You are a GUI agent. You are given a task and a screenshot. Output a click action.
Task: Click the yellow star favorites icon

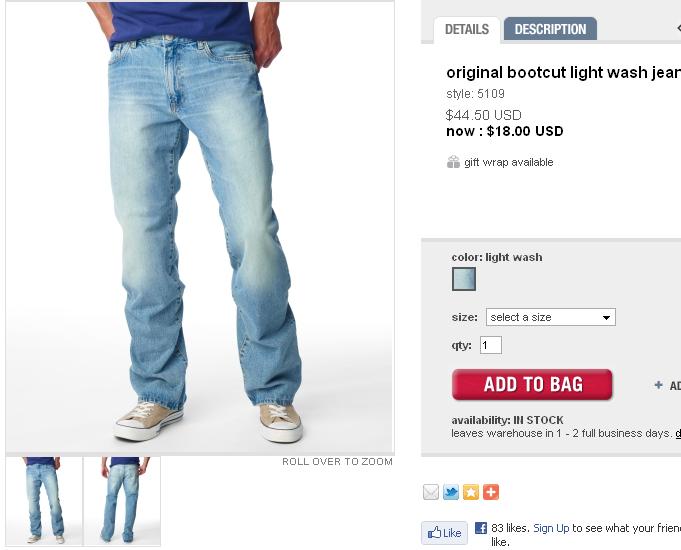[x=471, y=492]
